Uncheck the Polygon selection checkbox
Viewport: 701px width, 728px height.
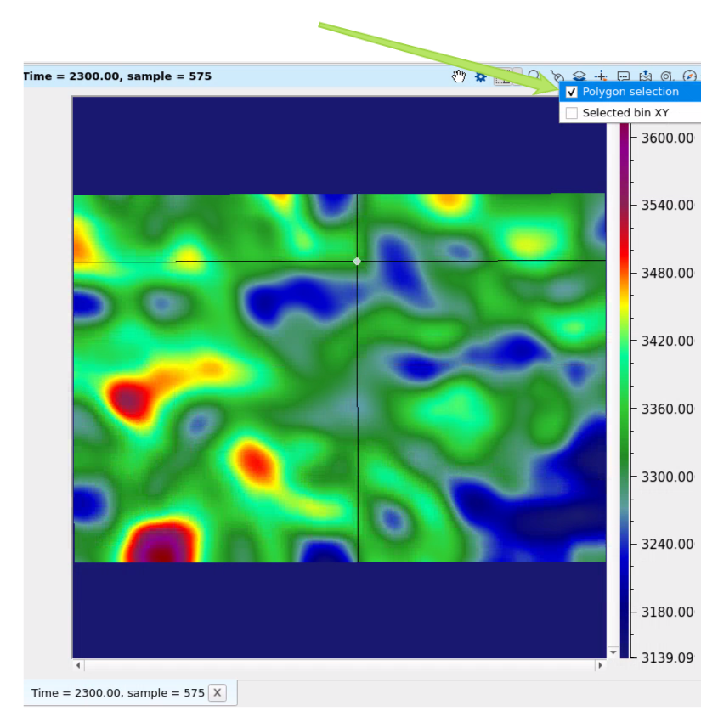572,92
